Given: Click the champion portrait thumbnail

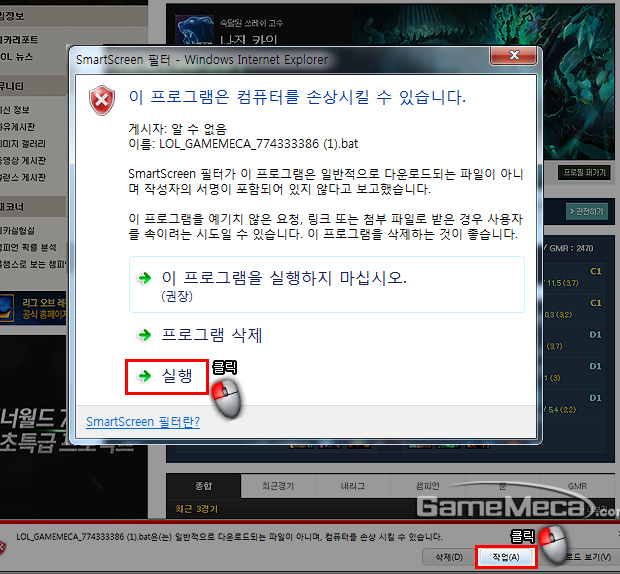Looking at the screenshot, I should point(194,30).
